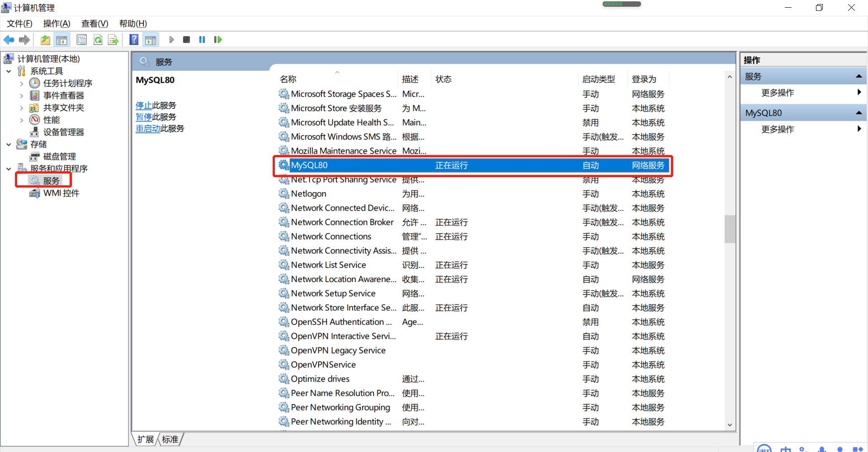Screen dimensions: 868x452
Task: Sort by the 名称 column header
Action: [x=337, y=79]
